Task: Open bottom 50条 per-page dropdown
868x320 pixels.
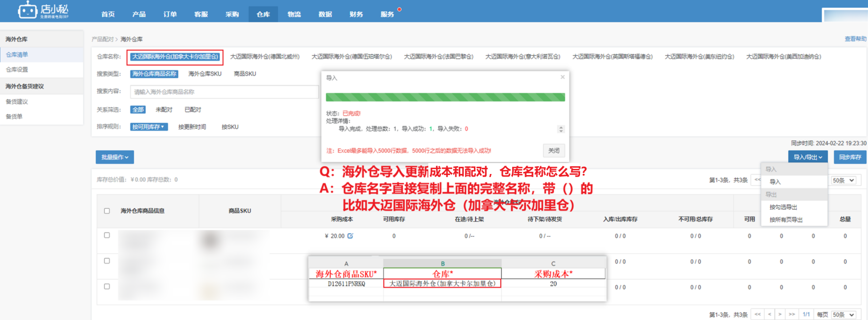Action: 844,314
